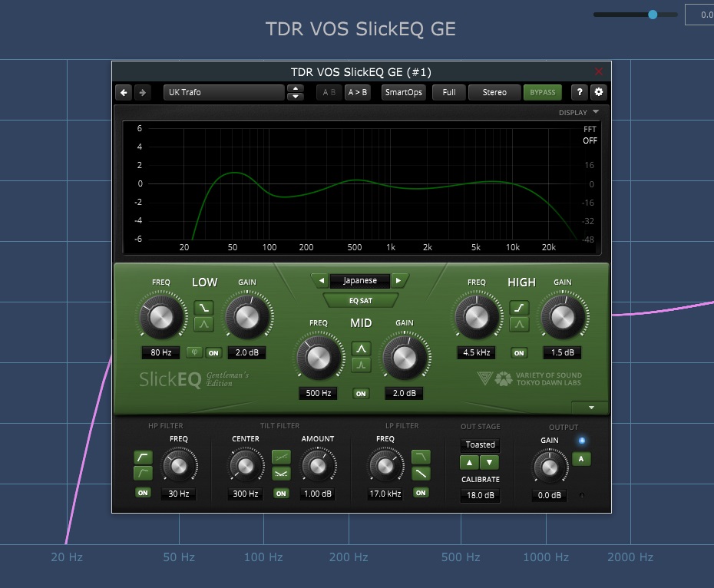This screenshot has width=714, height=588.
Task: Click the undo back arrow button
Action: tap(124, 92)
